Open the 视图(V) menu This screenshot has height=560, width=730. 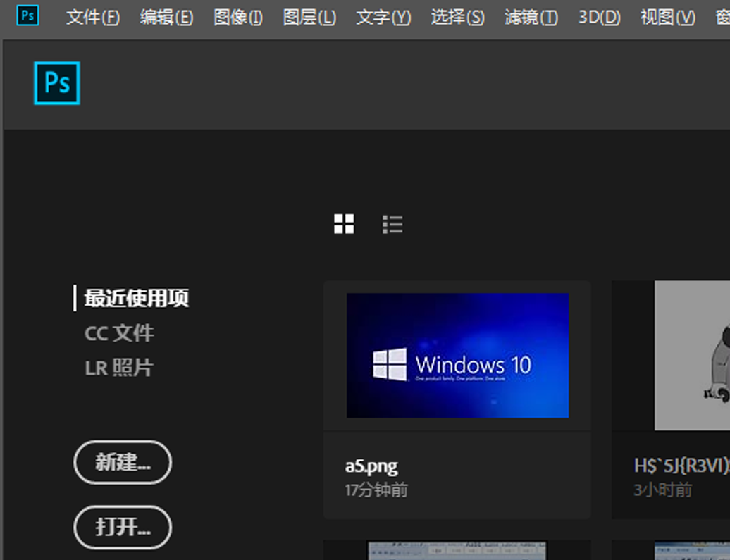pyautogui.click(x=667, y=17)
